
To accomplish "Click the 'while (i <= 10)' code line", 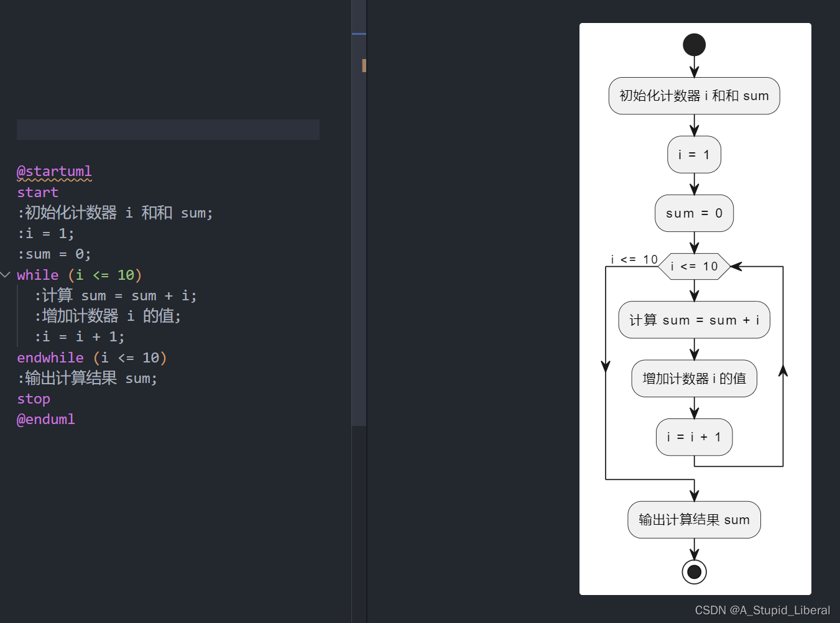I will tap(79, 275).
